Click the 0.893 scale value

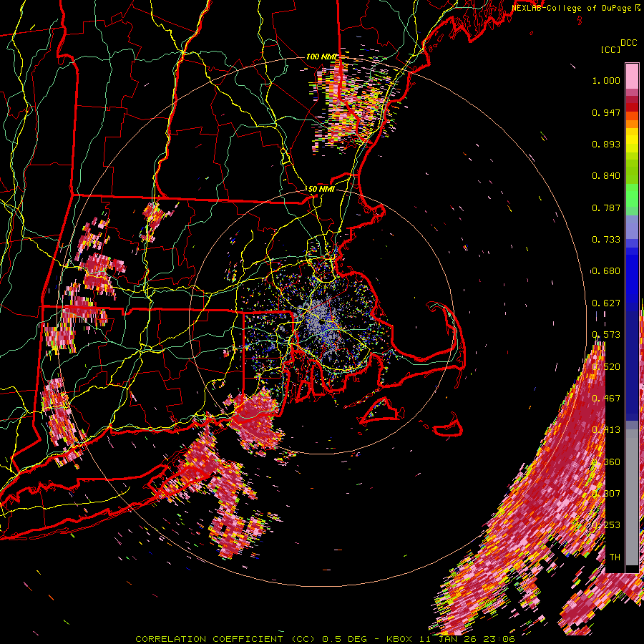click(x=606, y=144)
